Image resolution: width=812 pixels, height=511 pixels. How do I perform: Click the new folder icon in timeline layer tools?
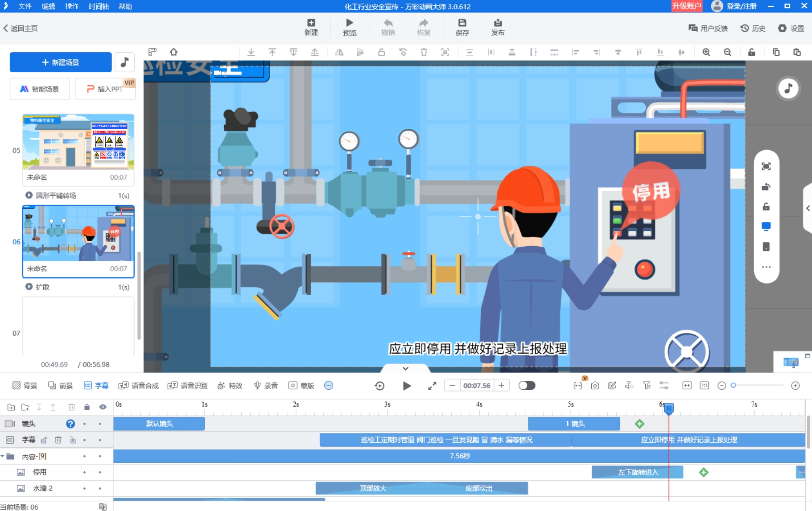[x=25, y=407]
